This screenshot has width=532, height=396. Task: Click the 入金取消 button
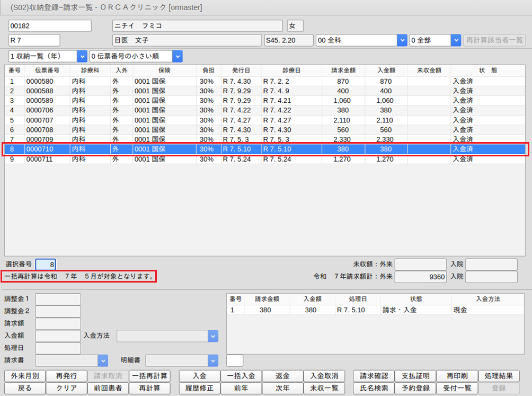click(324, 376)
